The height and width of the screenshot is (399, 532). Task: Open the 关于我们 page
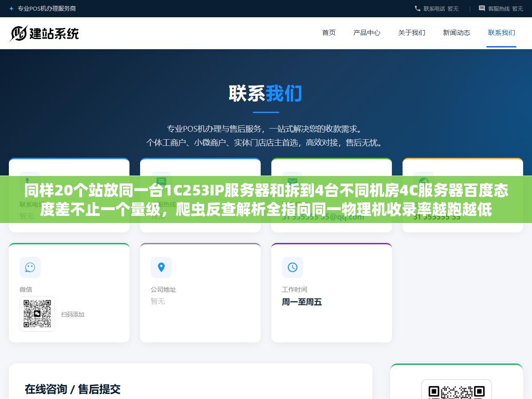pos(412,32)
